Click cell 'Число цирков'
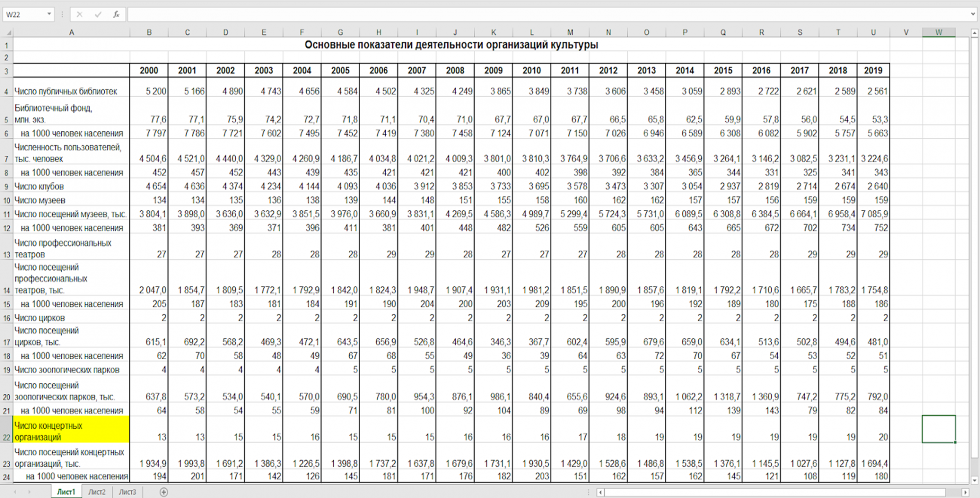Image resolution: width=980 pixels, height=498 pixels. tap(72, 318)
